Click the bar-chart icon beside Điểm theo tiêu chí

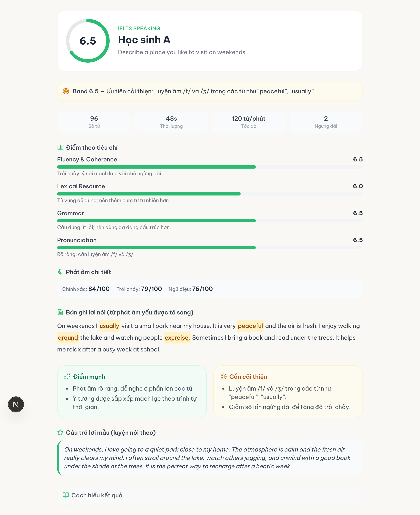(x=60, y=147)
